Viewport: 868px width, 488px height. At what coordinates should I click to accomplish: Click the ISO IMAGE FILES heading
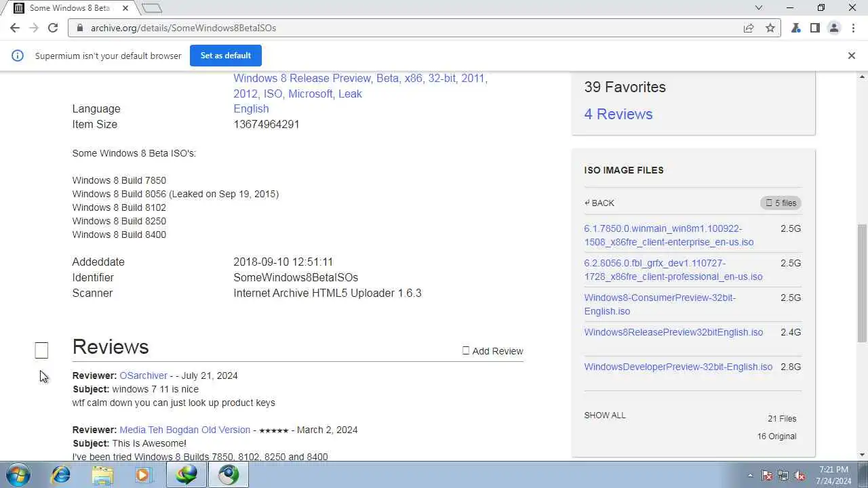pyautogui.click(x=624, y=170)
